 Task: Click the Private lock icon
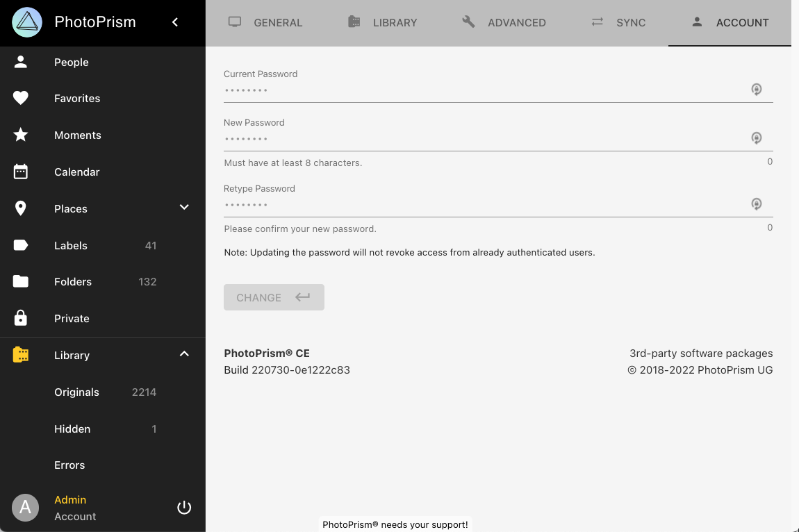pyautogui.click(x=21, y=319)
